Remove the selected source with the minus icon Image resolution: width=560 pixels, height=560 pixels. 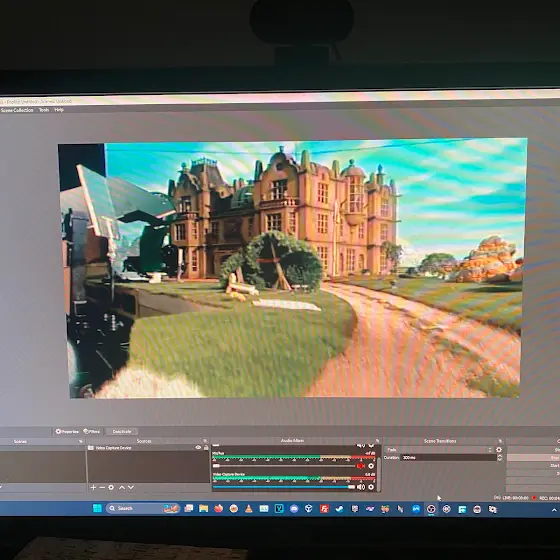point(102,487)
